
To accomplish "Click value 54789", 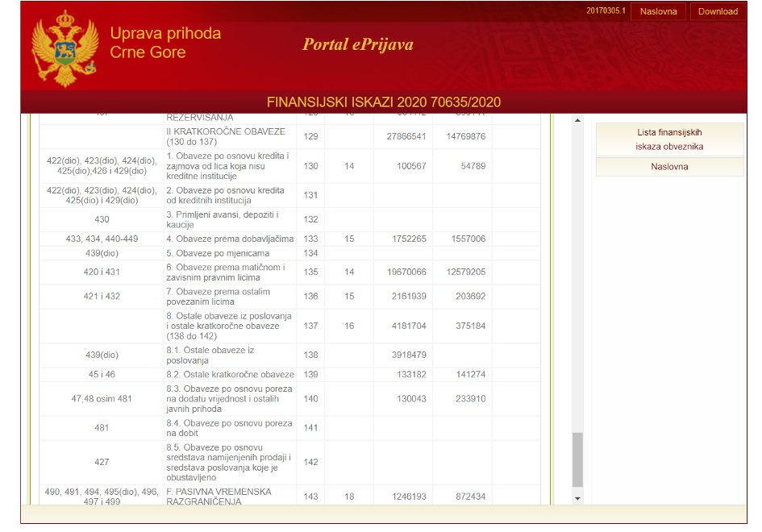I will pos(473,166).
